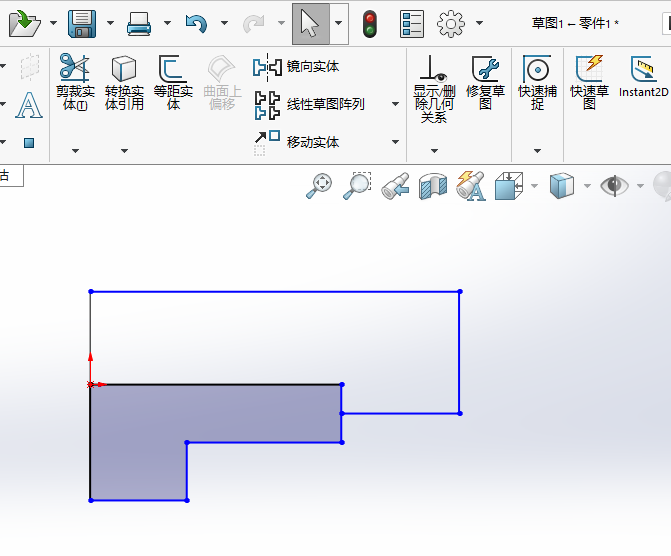This screenshot has height=556, width=671.
Task: Toggle the 快速捕捉 quick snaps tool
Action: [x=537, y=82]
